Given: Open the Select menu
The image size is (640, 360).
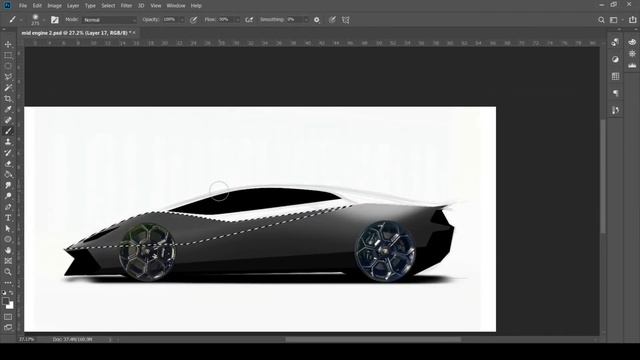Looking at the screenshot, I should coord(108,6).
